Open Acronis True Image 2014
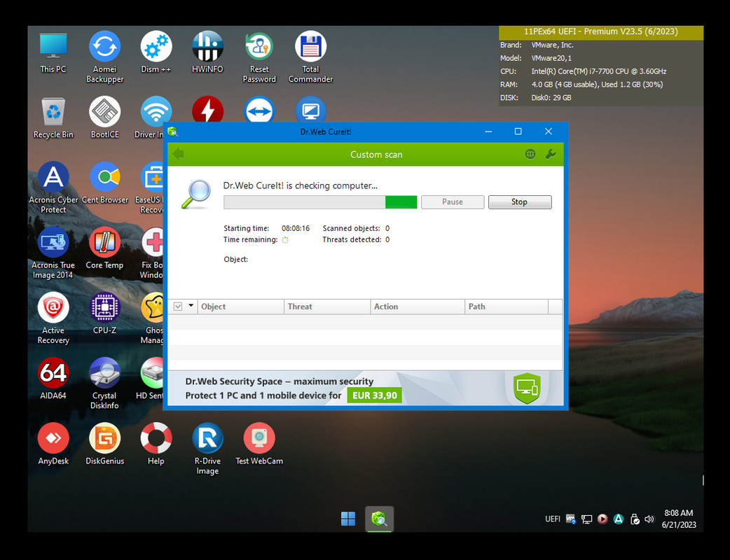The height and width of the screenshot is (560, 730). (x=53, y=253)
